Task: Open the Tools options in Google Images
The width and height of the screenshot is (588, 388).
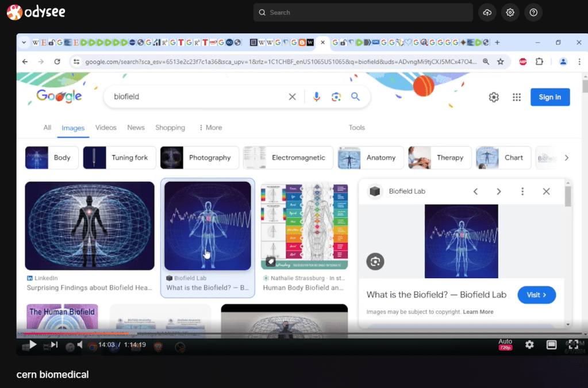Action: [x=356, y=128]
